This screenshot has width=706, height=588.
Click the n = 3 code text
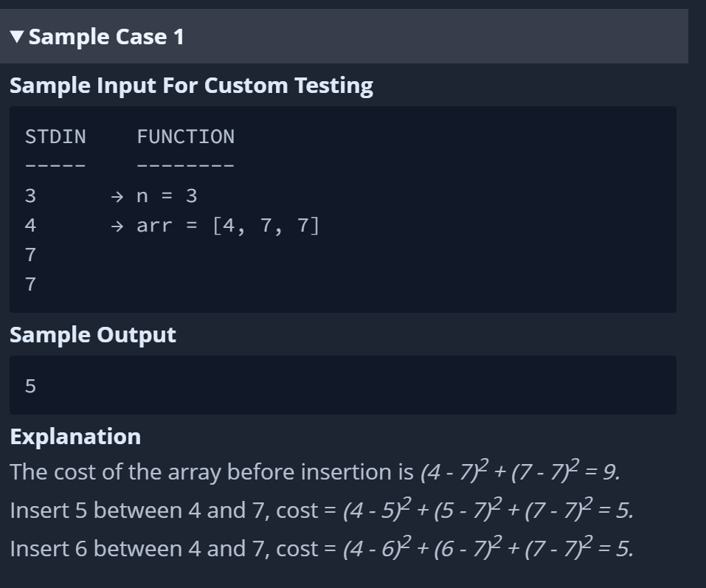click(167, 196)
